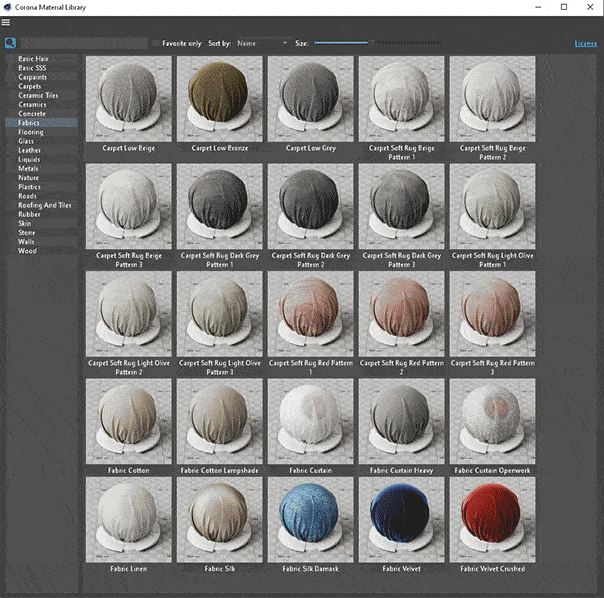Choose the Fabric Velvet material preview
The width and height of the screenshot is (604, 598).
401,519
